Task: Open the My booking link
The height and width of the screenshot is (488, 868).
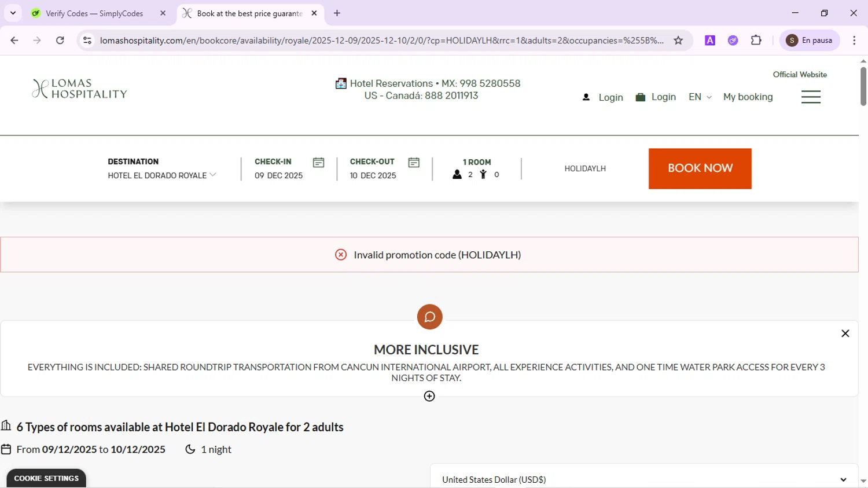Action: [x=748, y=97]
